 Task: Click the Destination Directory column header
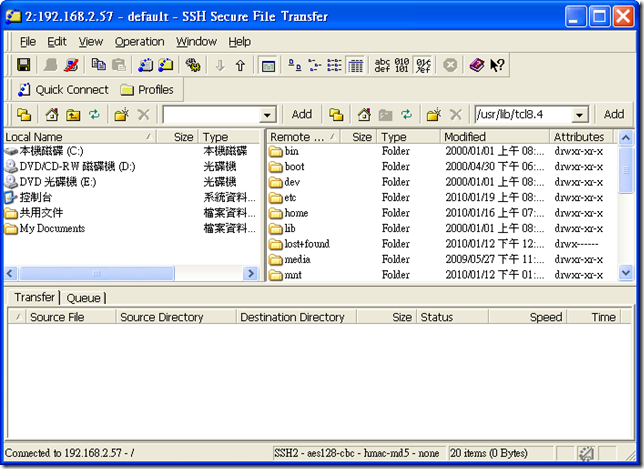click(297, 317)
